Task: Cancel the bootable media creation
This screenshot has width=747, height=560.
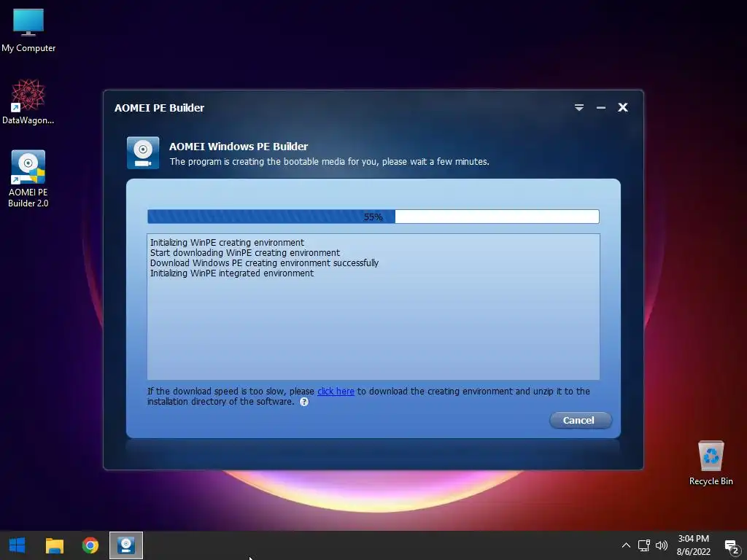Action: tap(580, 420)
